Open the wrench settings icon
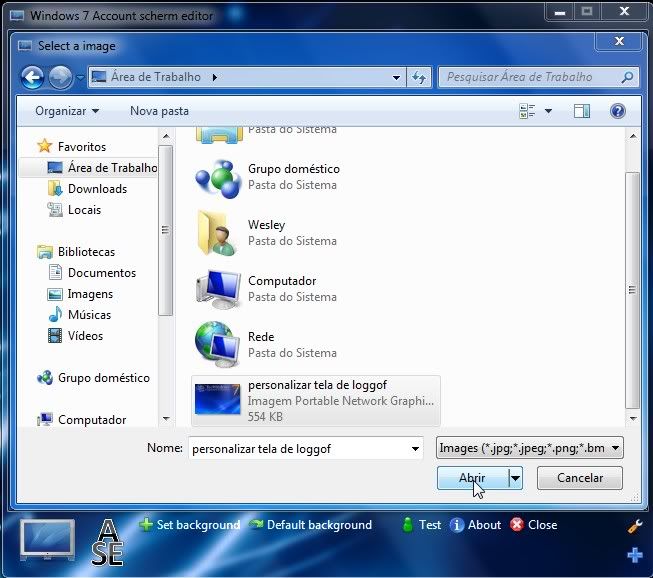The image size is (653, 578). coord(634,526)
